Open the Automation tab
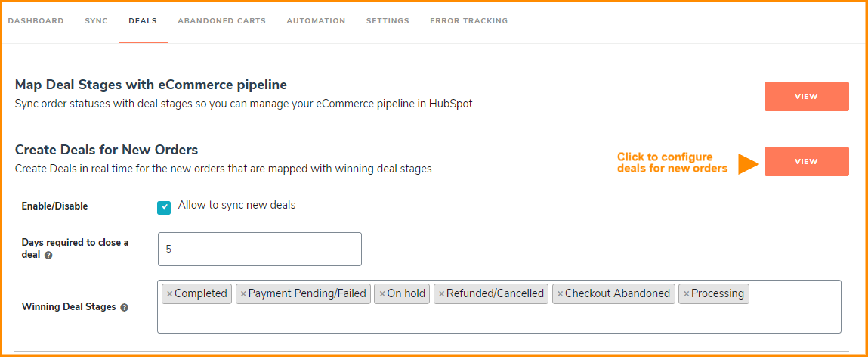This screenshot has height=357, width=868. coord(316,21)
